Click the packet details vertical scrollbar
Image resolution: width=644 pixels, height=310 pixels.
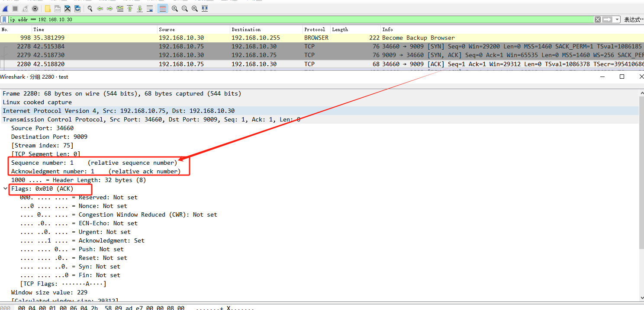coord(641,195)
